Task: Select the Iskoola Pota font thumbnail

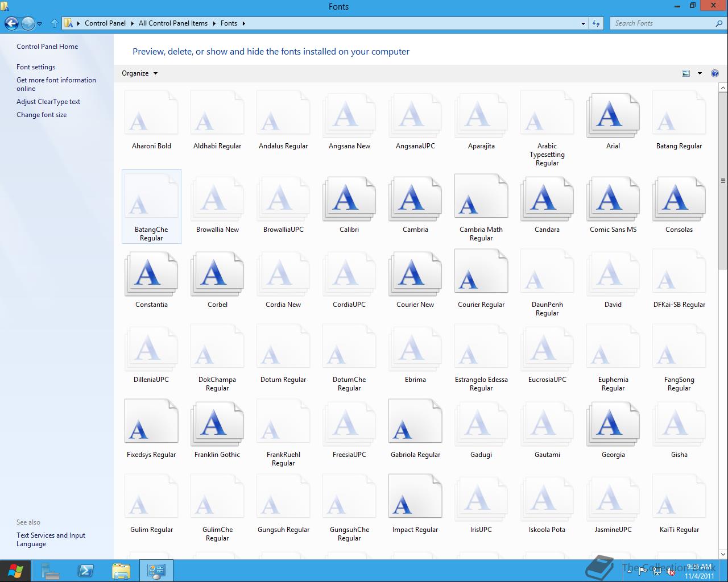Action: [x=547, y=500]
